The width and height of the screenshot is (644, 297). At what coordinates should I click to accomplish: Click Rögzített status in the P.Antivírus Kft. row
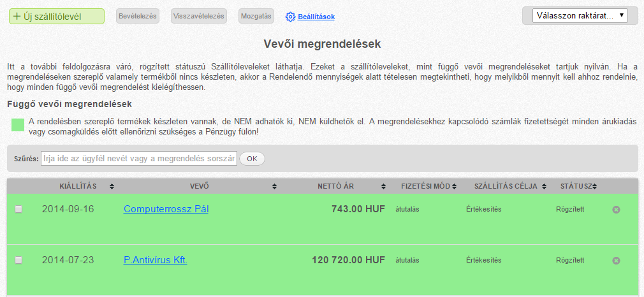click(x=570, y=261)
